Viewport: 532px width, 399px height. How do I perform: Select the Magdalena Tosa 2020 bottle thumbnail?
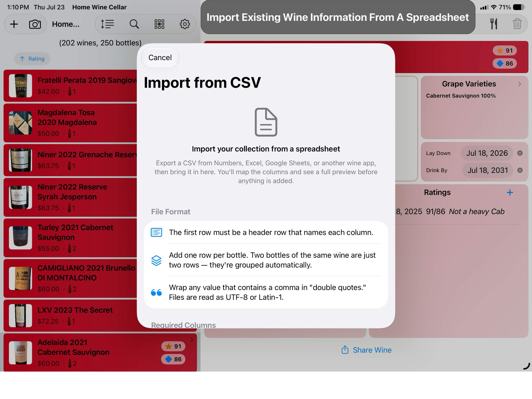point(20,123)
